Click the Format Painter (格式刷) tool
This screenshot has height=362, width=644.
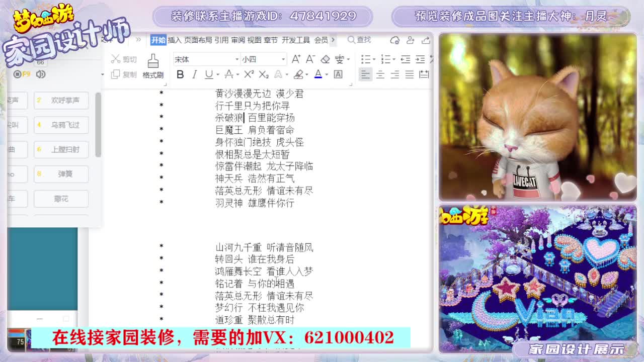tap(153, 67)
